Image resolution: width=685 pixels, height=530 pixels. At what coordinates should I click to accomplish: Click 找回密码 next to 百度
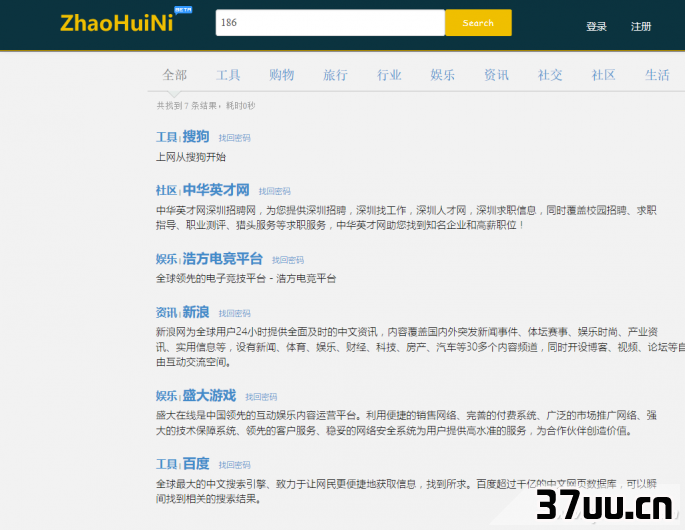tap(235, 465)
